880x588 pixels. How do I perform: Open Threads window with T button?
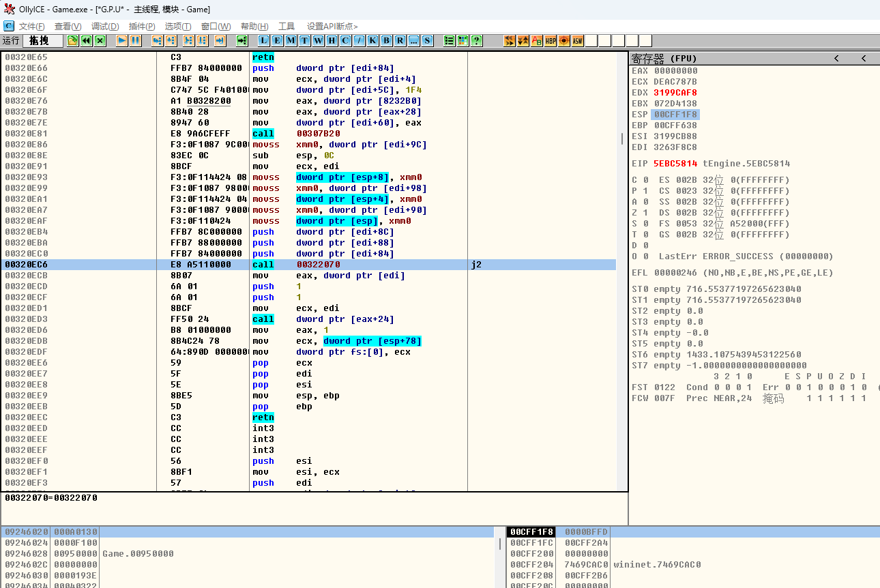(304, 40)
